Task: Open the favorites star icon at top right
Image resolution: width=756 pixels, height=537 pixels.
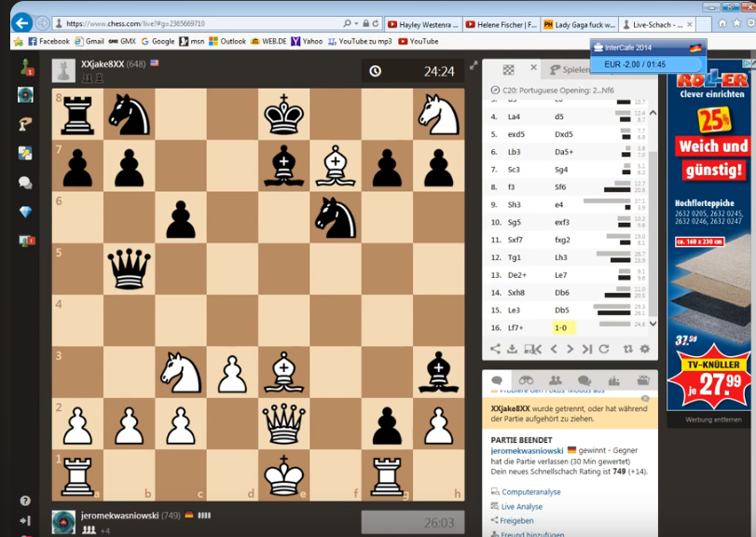Action: [x=736, y=23]
